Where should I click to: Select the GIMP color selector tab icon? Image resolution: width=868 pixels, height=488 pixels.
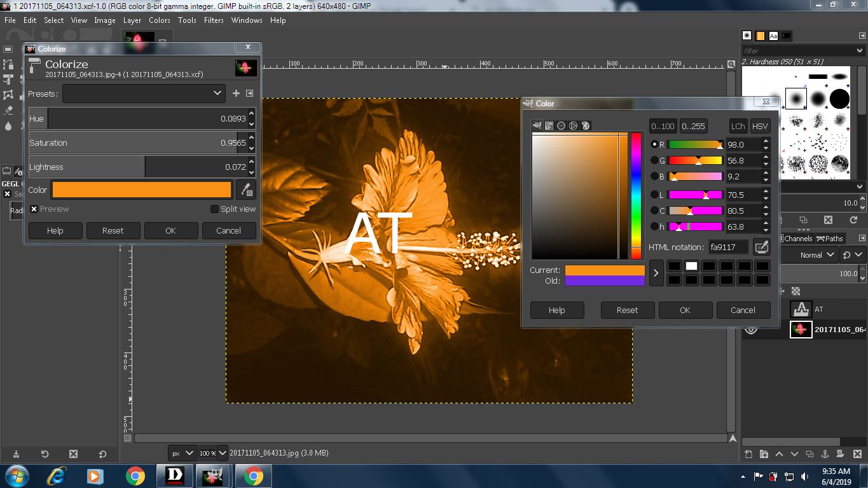point(537,125)
